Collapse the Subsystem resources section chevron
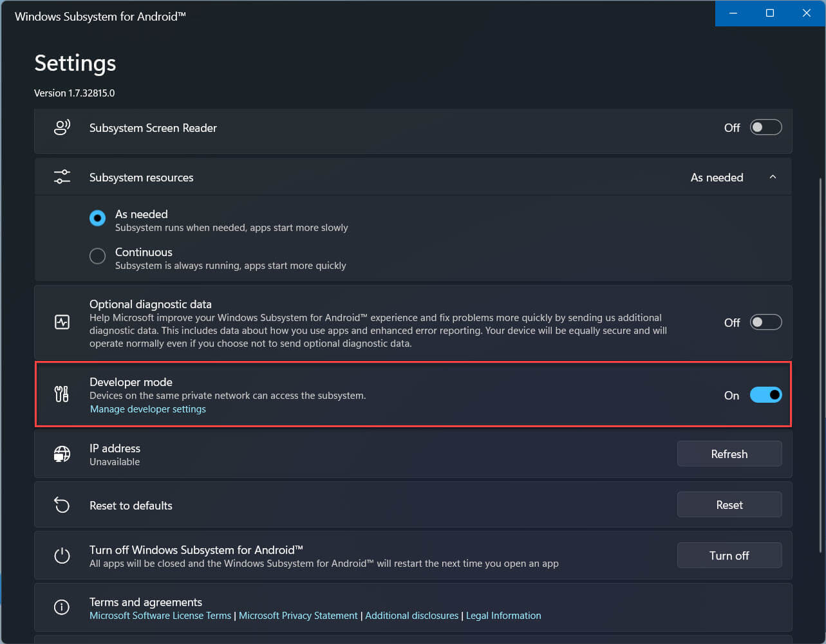This screenshot has height=644, width=826. (773, 178)
